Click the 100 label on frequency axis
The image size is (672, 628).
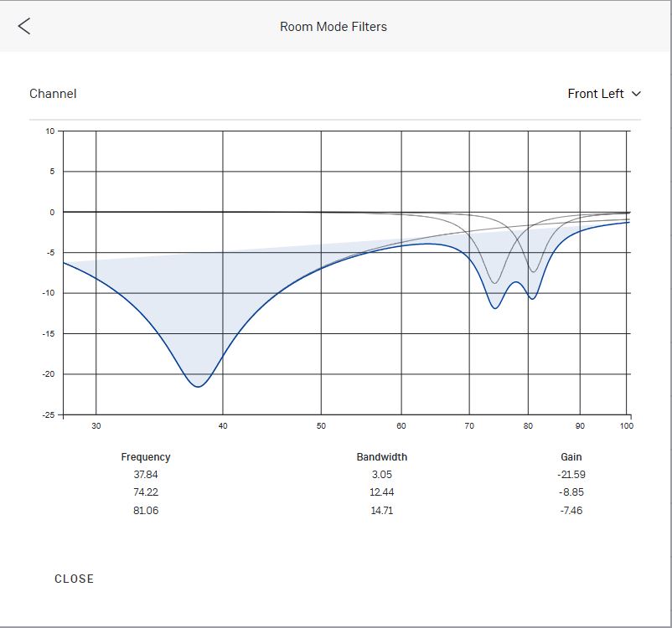click(x=627, y=426)
